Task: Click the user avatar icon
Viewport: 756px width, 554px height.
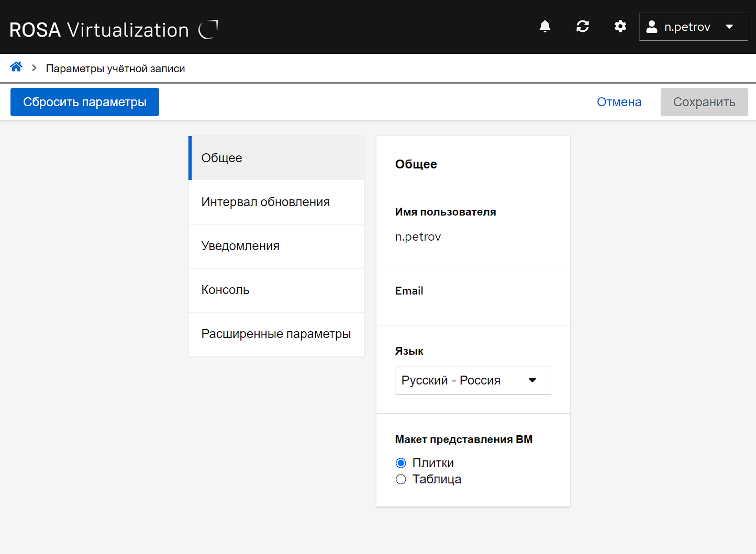Action: [x=652, y=27]
